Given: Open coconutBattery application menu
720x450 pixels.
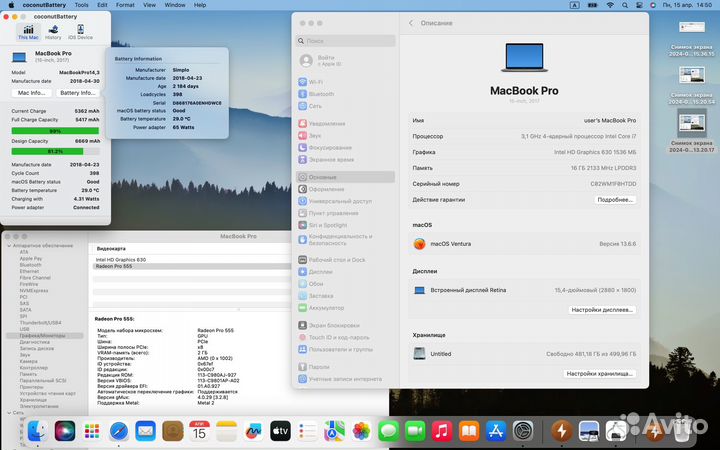Looking at the screenshot, I should 44,5.
